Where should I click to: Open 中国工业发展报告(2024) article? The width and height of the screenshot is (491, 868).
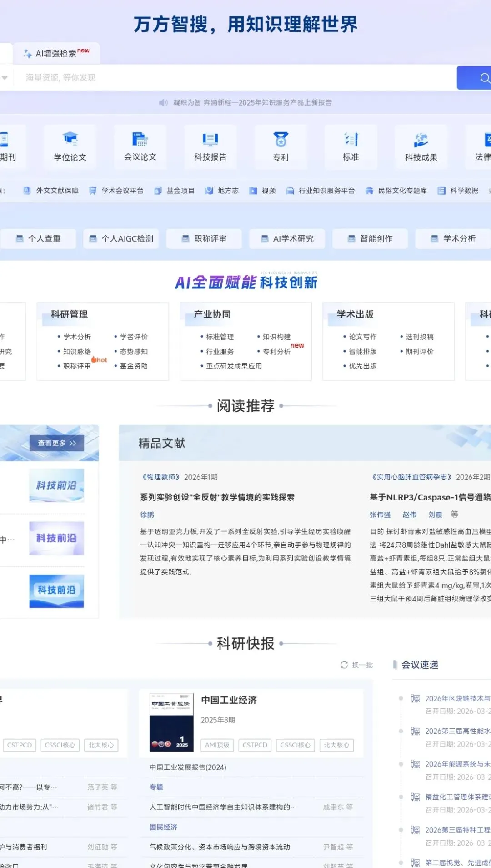(x=188, y=767)
